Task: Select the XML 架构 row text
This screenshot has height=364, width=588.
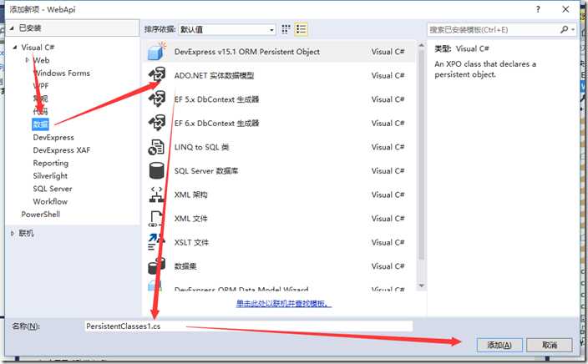Action: 190,195
